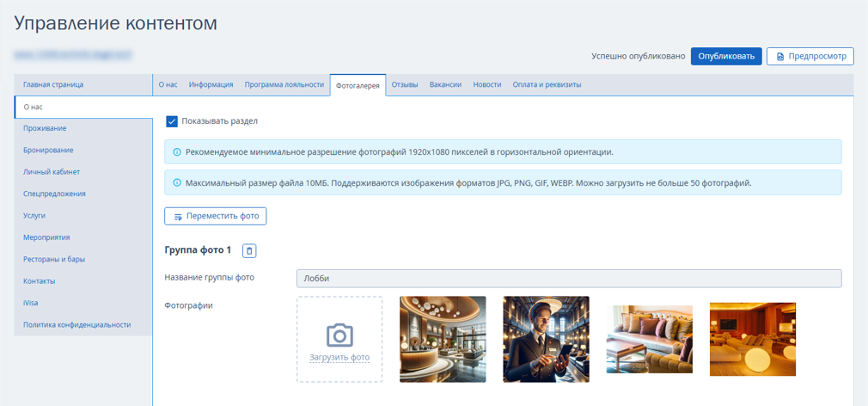Image resolution: width=868 pixels, height=406 pixels.
Task: Select О нас in left sidebar
Action: (x=83, y=107)
